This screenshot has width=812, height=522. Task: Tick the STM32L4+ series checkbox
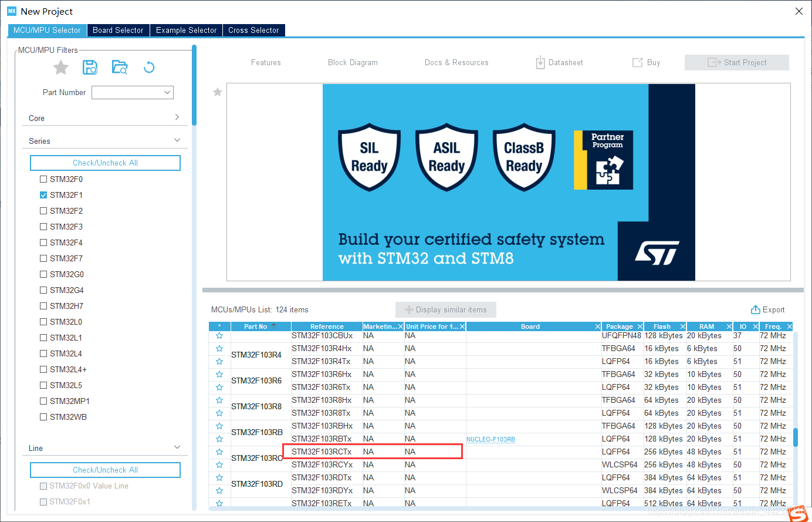point(43,369)
